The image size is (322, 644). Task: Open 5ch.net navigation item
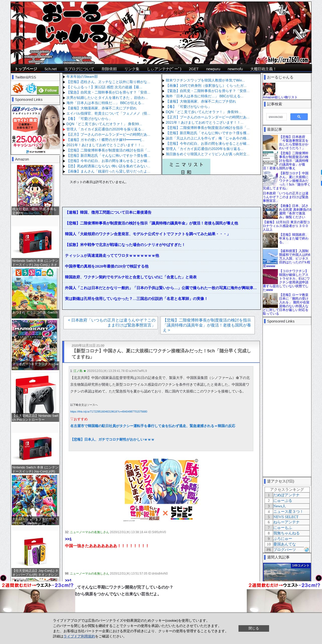click(x=51, y=69)
